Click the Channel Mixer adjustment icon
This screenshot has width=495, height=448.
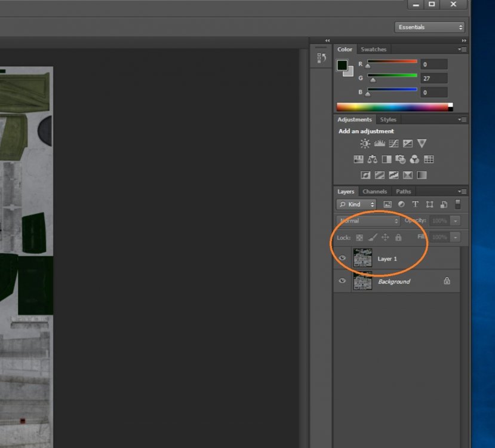click(414, 159)
